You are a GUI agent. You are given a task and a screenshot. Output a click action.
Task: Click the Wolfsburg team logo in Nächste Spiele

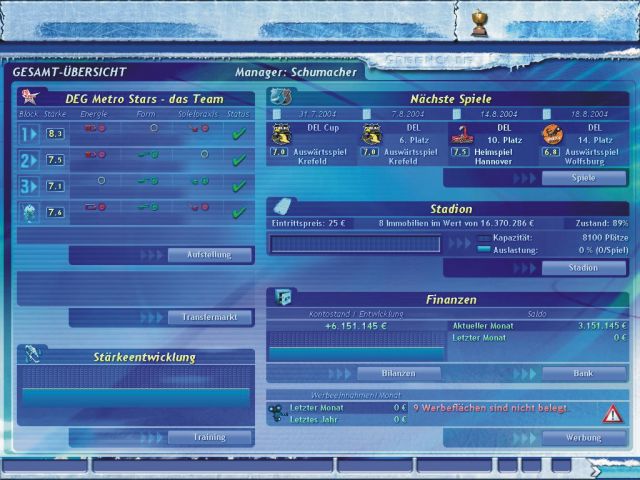point(551,134)
